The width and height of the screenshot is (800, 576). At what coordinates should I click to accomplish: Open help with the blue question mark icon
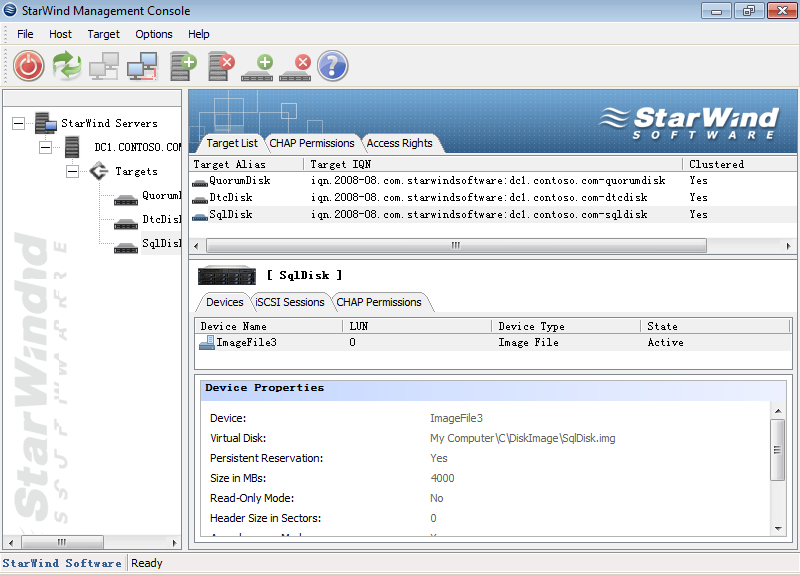point(332,66)
